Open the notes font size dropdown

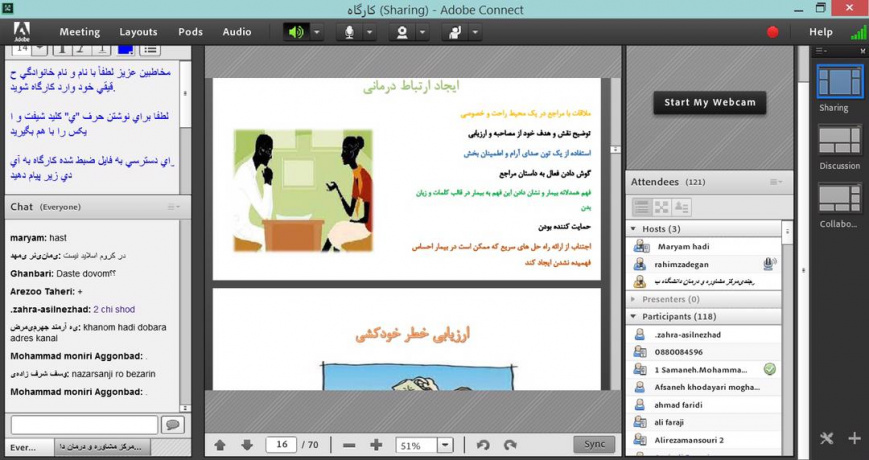tap(39, 49)
